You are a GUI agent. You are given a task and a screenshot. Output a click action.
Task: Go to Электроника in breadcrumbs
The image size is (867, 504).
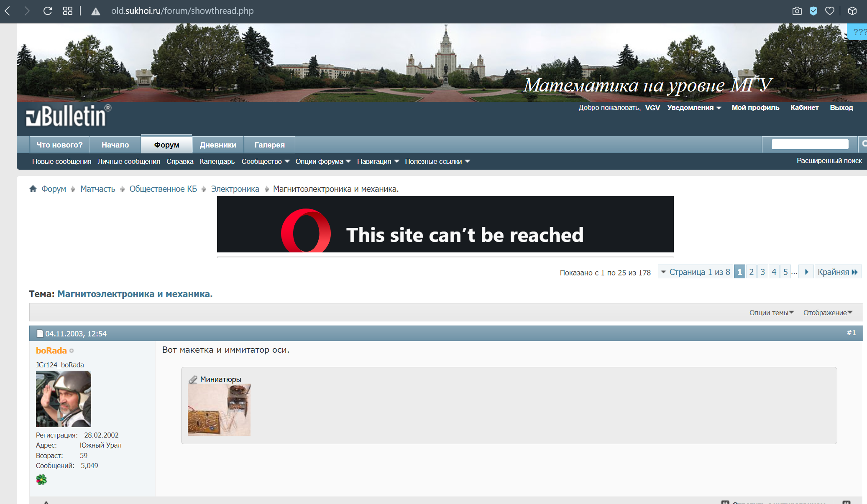tap(235, 189)
